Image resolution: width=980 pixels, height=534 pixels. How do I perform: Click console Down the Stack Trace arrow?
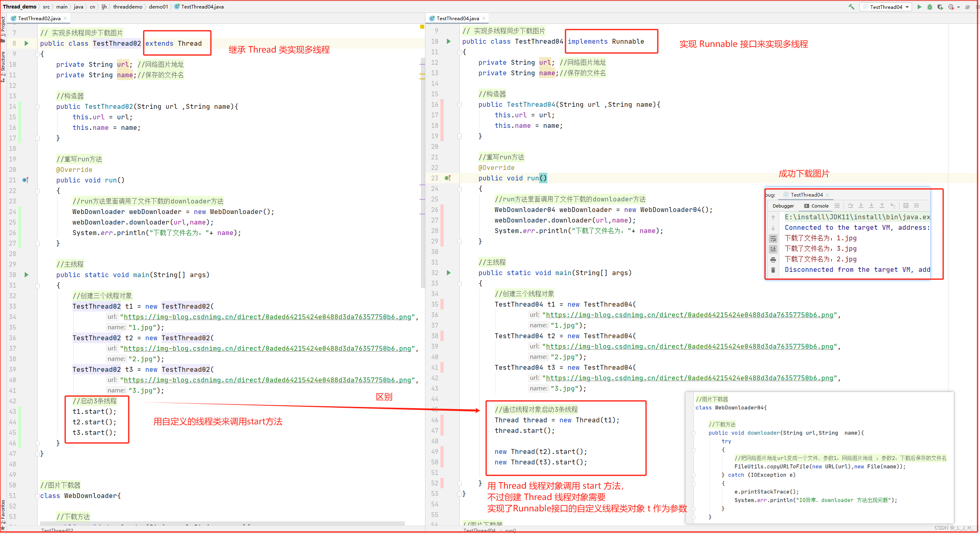(x=773, y=228)
